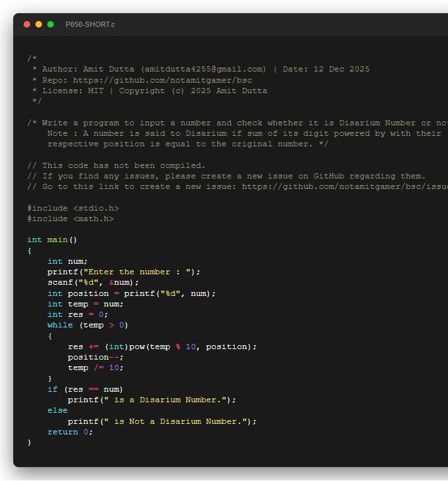
Task: Click the 'int position = printf' line
Action: click(132, 293)
